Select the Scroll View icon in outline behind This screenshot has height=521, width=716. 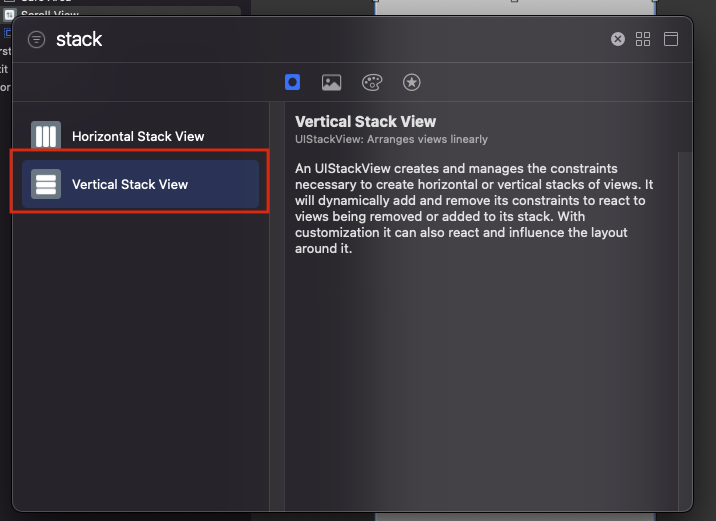[x=9, y=14]
